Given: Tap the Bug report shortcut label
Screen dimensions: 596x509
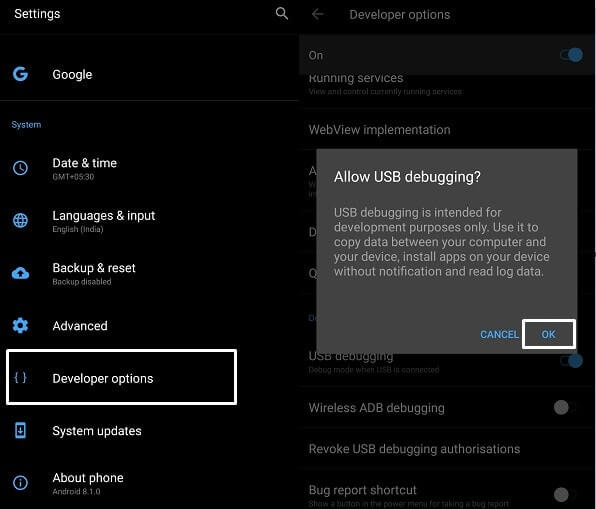Looking at the screenshot, I should [x=362, y=490].
